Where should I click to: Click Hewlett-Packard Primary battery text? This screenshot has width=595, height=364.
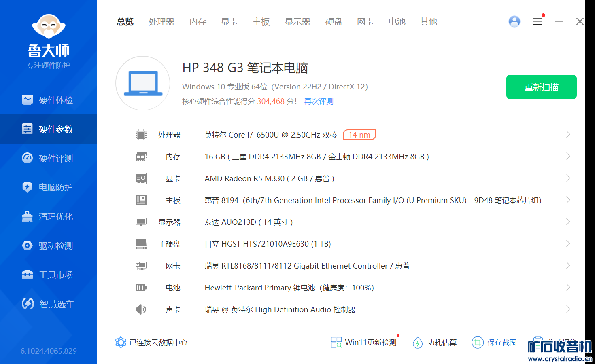[289, 288]
